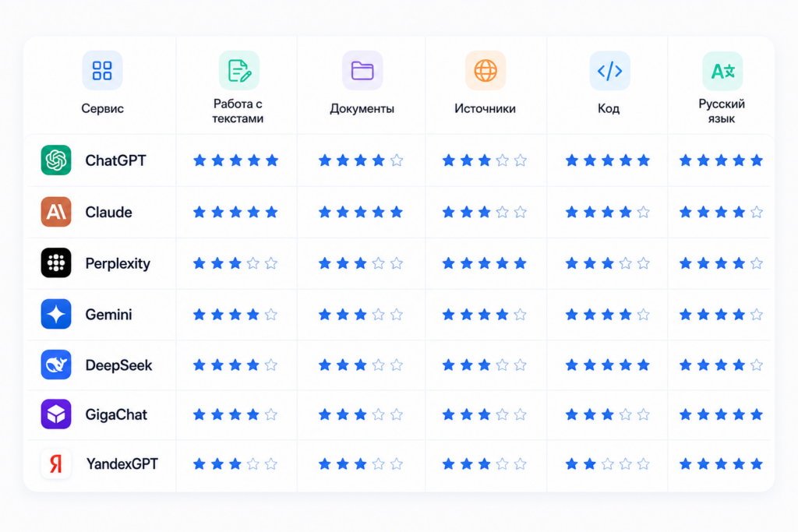This screenshot has height=532, width=798.
Task: Click the ChatGPT logo icon
Action: 56,160
